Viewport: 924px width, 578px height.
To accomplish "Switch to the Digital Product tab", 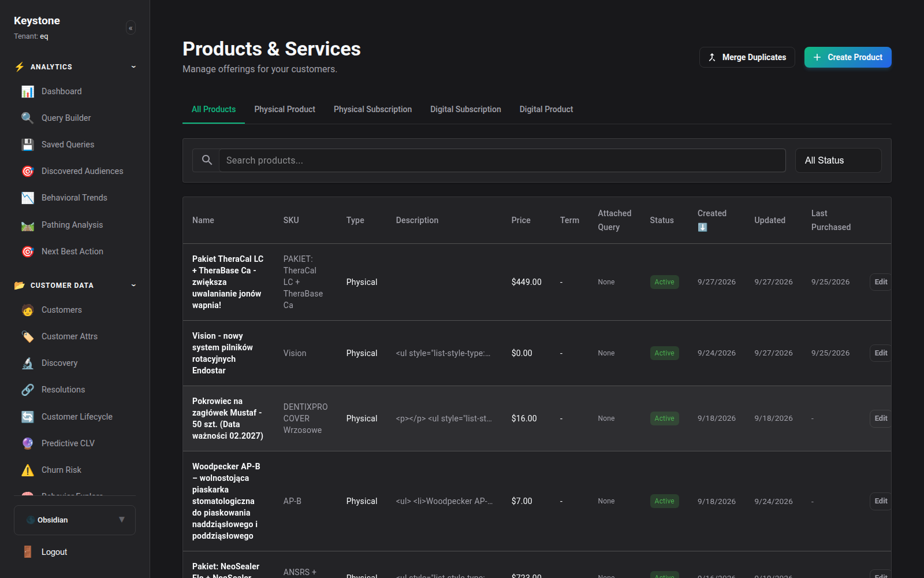I will 546,109.
